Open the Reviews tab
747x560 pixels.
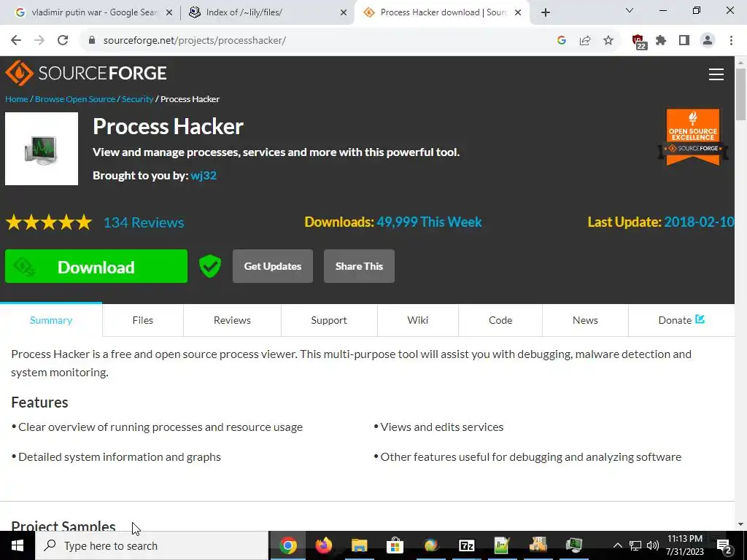232,320
